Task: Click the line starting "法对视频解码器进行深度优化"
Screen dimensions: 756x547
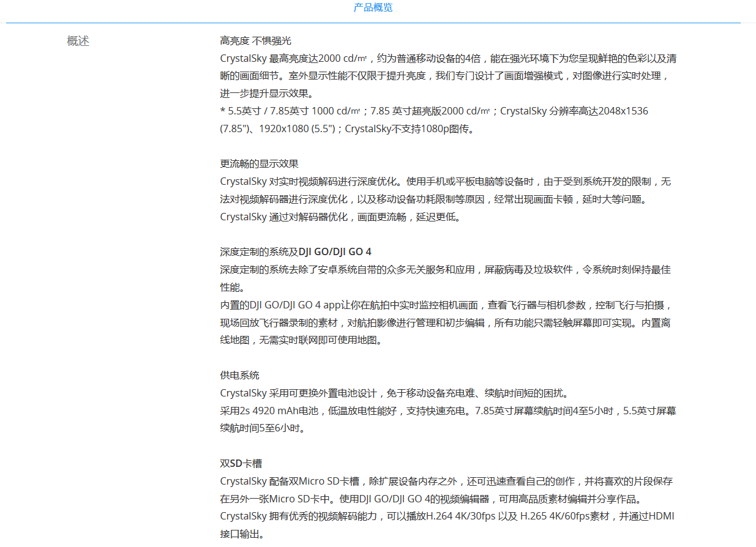Action: point(433,199)
